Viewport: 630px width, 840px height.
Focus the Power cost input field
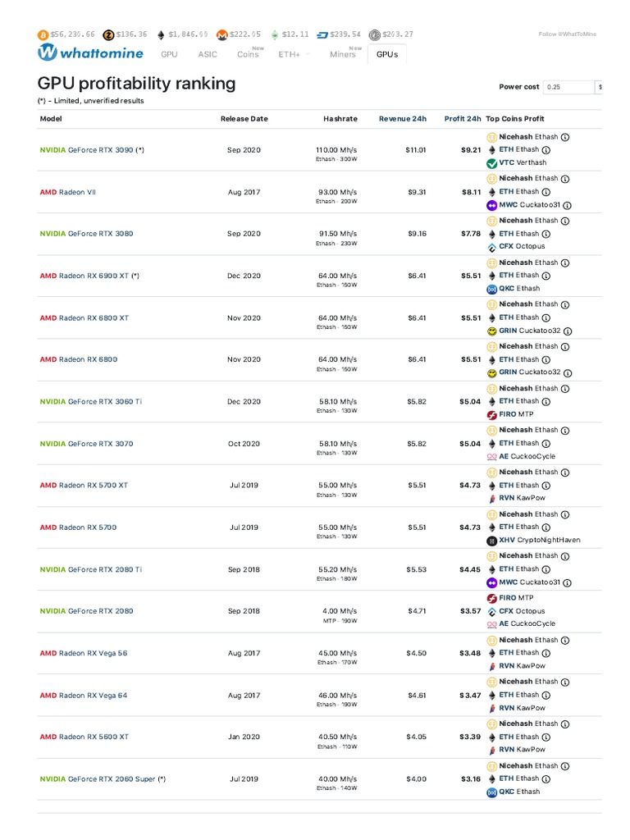coord(568,87)
